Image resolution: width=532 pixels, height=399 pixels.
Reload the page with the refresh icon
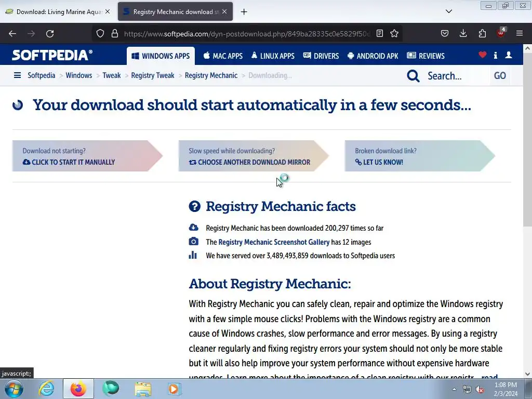click(x=50, y=34)
